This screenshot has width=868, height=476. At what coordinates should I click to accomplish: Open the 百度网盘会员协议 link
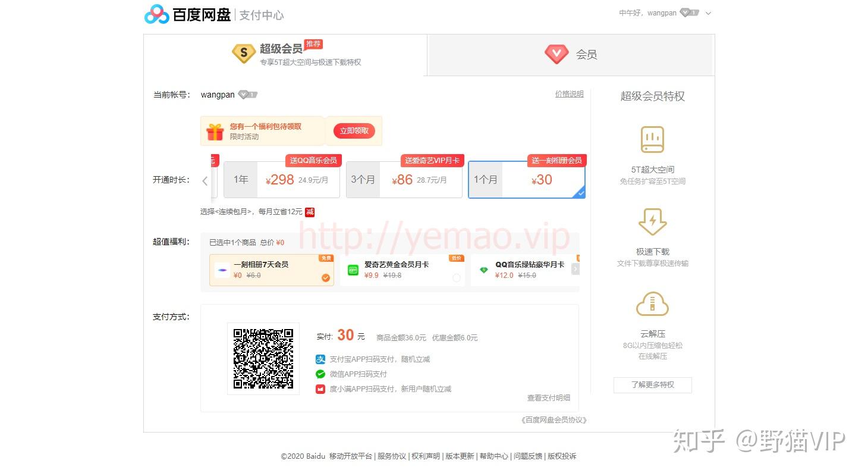(x=553, y=420)
